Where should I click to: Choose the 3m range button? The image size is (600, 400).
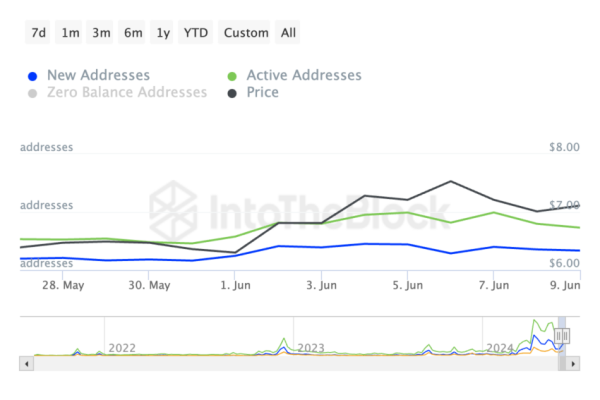pos(101,33)
